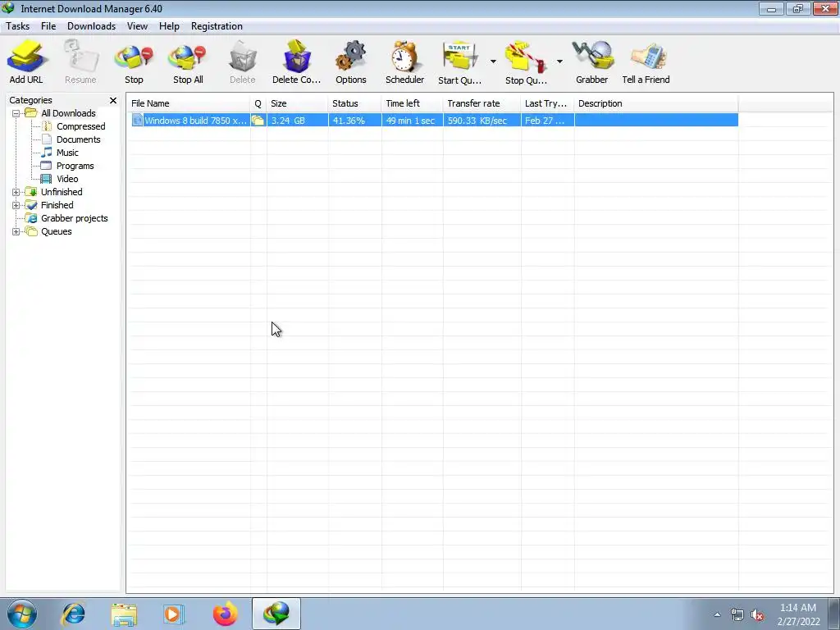Viewport: 840px width, 630px height.
Task: Click the grayed-out Delete trash icon
Action: [243, 57]
